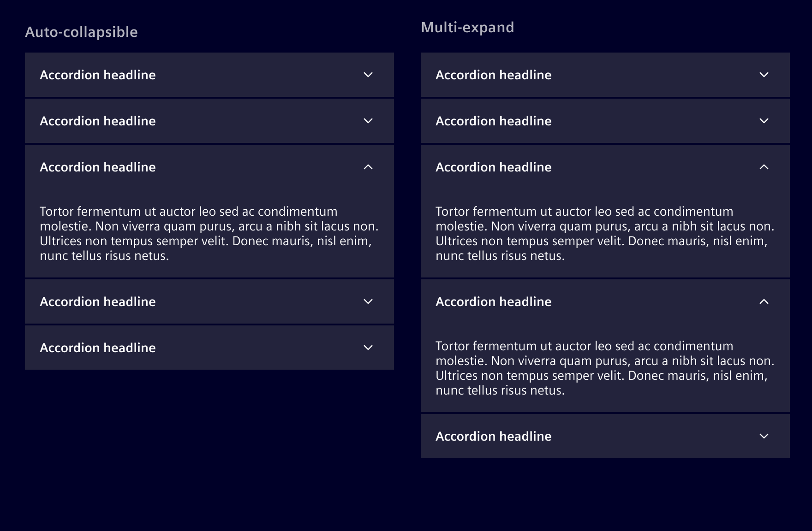The image size is (812, 531).
Task: Click expanded Accordion headline text in Auto-collapsible
Action: click(98, 167)
